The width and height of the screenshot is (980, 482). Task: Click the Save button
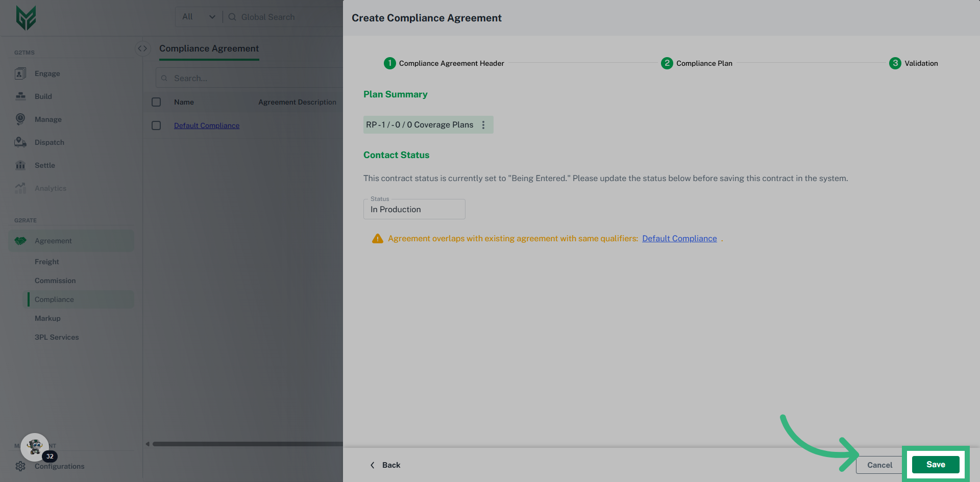[936, 465]
